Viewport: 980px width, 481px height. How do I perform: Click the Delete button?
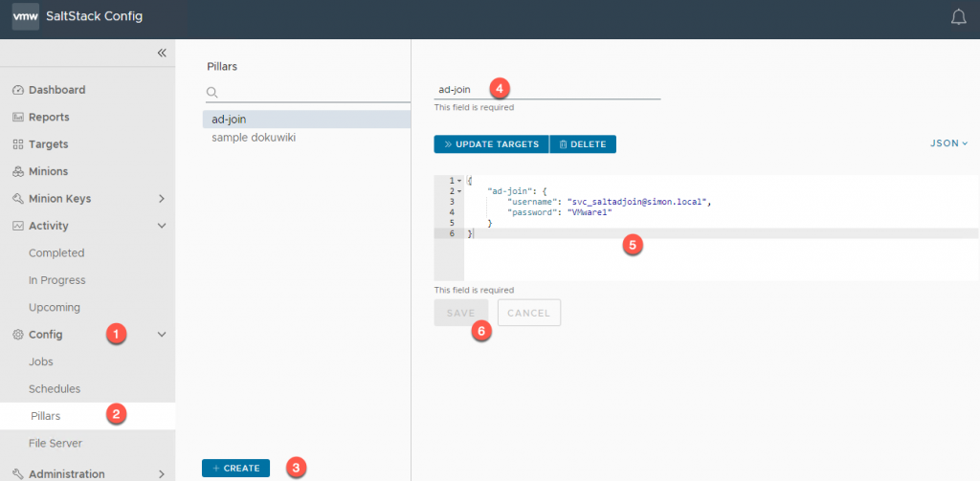[583, 144]
